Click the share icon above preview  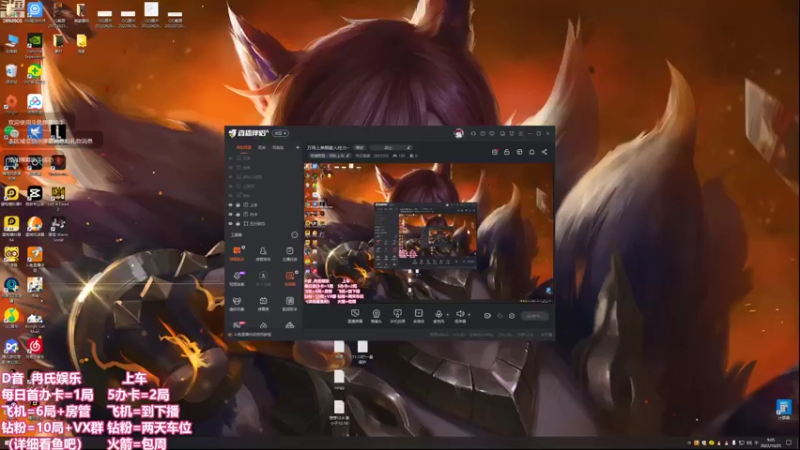coord(544,152)
